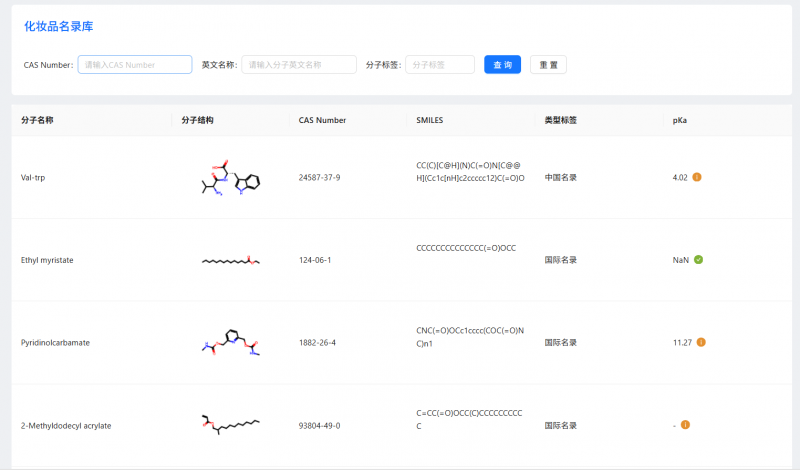Image resolution: width=800 pixels, height=470 pixels.
Task: Open the Val-trp molecule structure image
Action: (x=231, y=178)
